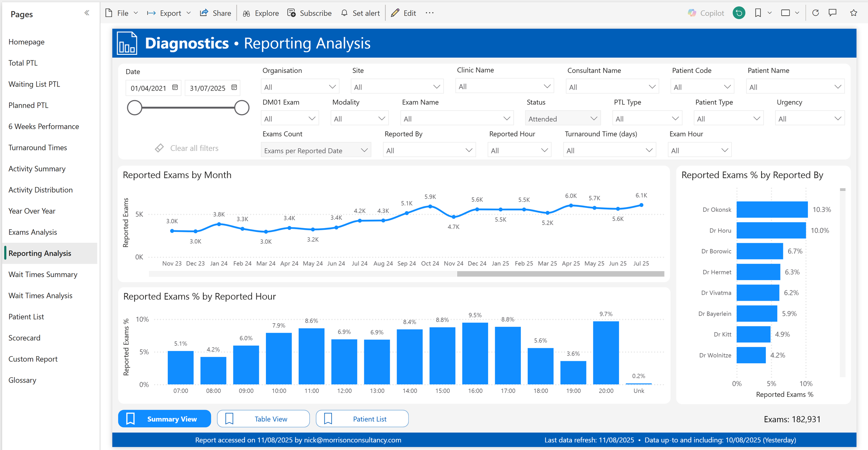Switch to Patient List bookmark view
This screenshot has height=450, width=868.
coord(362,419)
